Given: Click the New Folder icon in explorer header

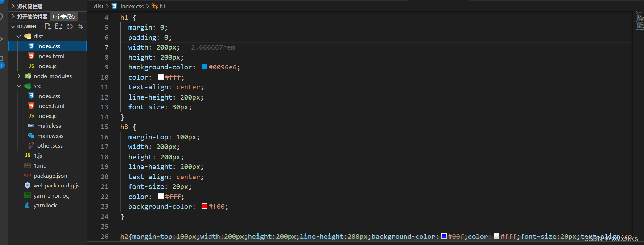Looking at the screenshot, I should click(x=59, y=26).
